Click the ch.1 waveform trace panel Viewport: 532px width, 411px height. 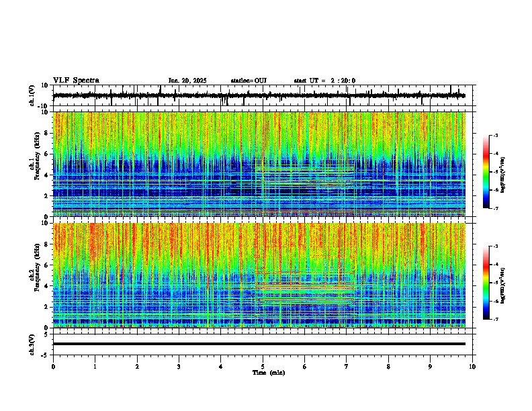point(264,95)
